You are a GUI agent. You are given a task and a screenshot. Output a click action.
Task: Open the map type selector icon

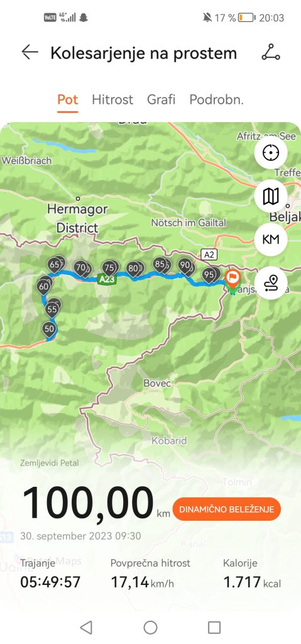pos(271,196)
